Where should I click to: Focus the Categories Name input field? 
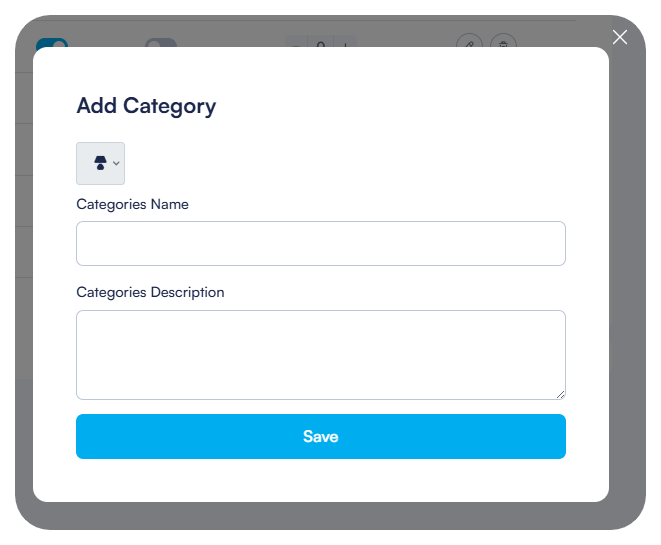[320, 243]
